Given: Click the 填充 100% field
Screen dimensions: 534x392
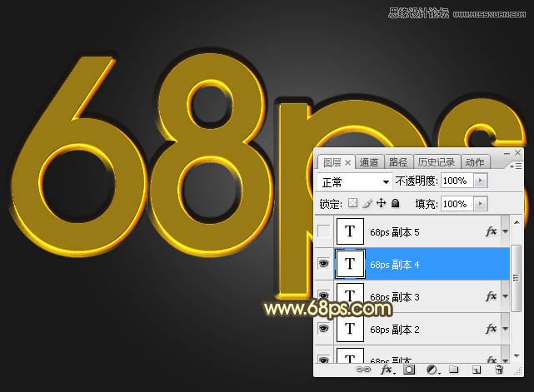Looking at the screenshot, I should tap(457, 204).
